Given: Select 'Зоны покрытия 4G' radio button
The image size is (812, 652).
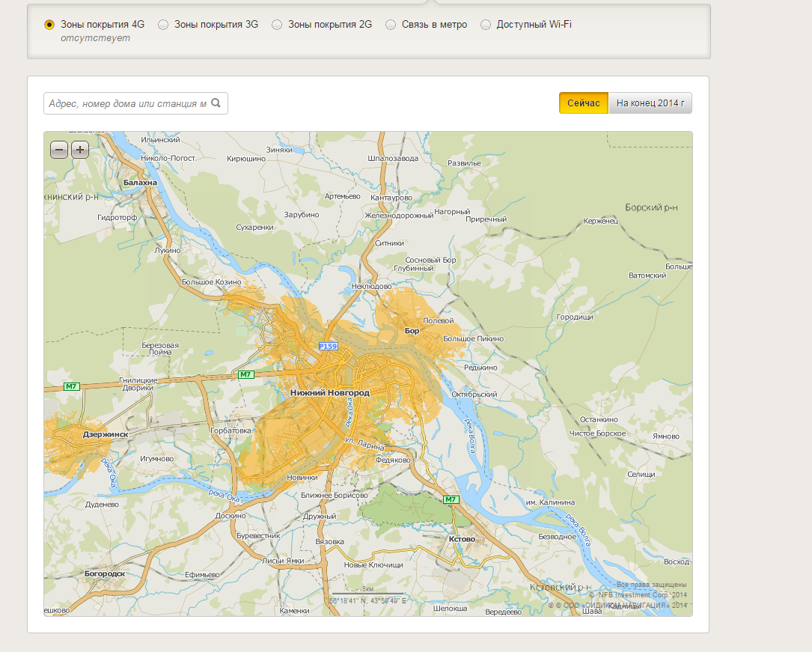Looking at the screenshot, I should pos(49,25).
